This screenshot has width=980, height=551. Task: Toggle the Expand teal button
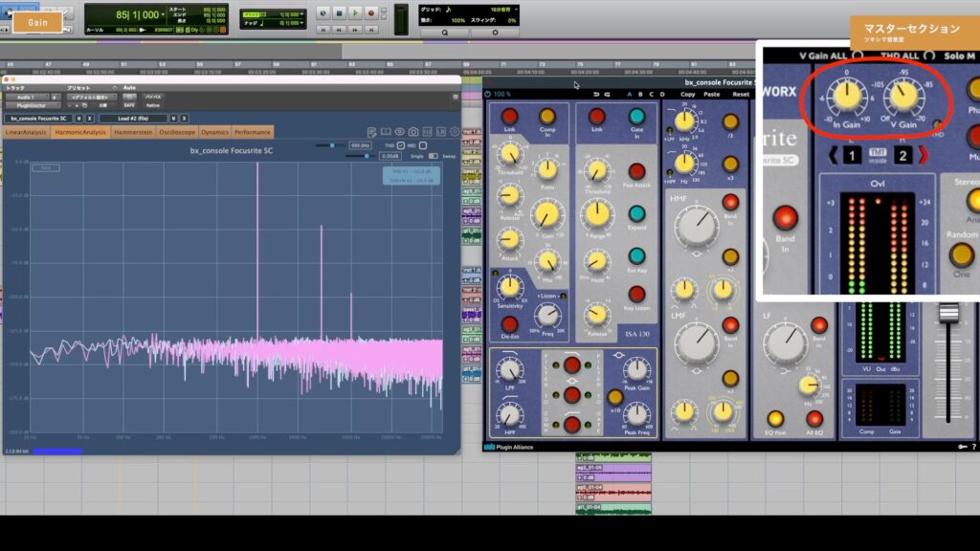click(x=636, y=213)
